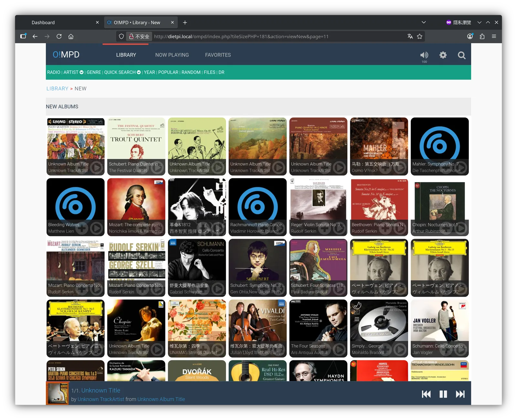Open the search magnifier icon
The width and height of the screenshot is (517, 420).
click(x=462, y=55)
